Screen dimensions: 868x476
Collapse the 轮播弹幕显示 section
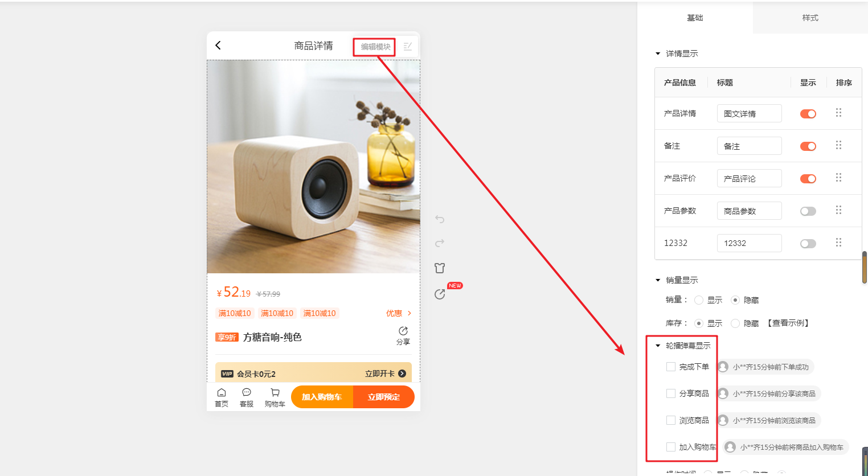pyautogui.click(x=658, y=346)
